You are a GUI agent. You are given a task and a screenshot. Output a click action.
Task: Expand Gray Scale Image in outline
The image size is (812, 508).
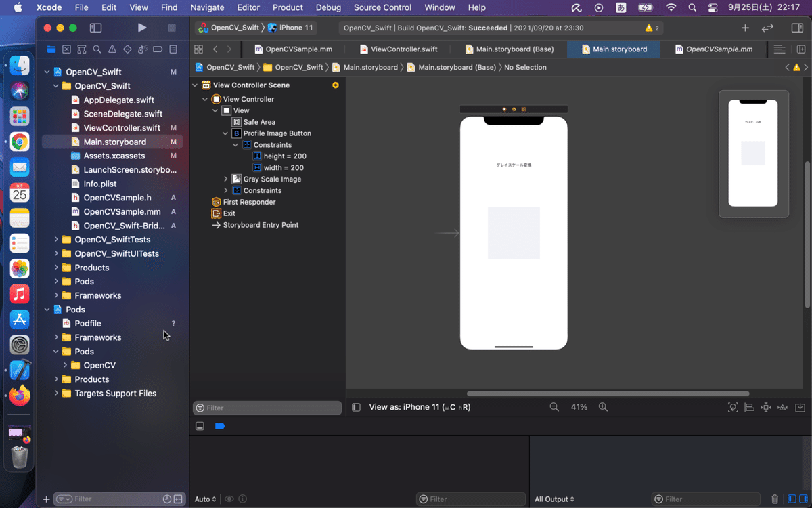(226, 179)
